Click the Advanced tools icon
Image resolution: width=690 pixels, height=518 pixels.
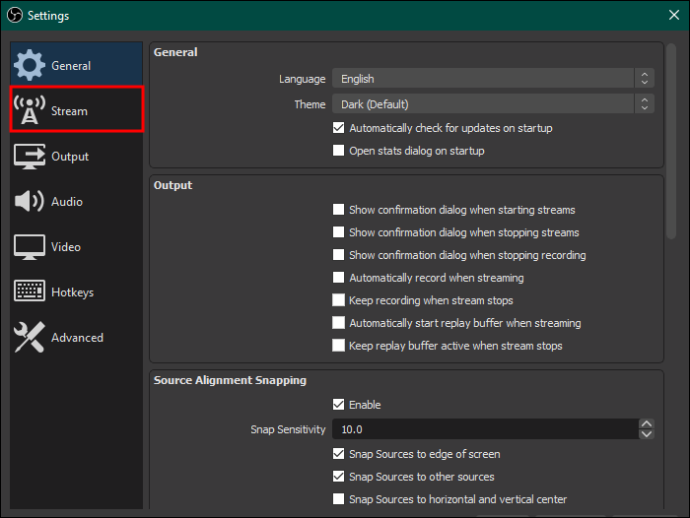point(29,337)
